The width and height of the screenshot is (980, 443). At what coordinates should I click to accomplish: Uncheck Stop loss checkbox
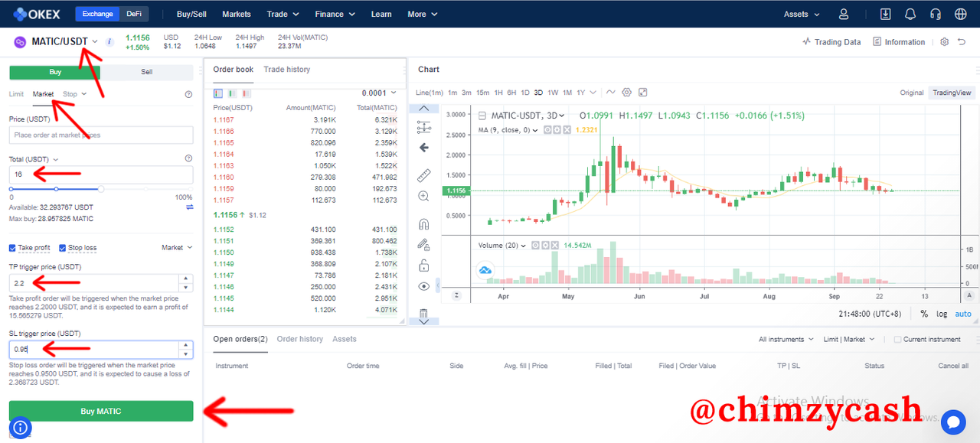63,248
